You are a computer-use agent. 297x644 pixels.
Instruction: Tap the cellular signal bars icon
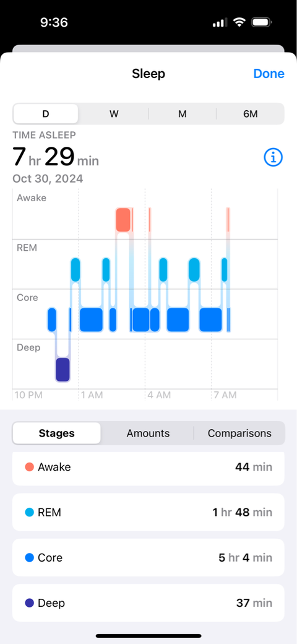(x=220, y=22)
